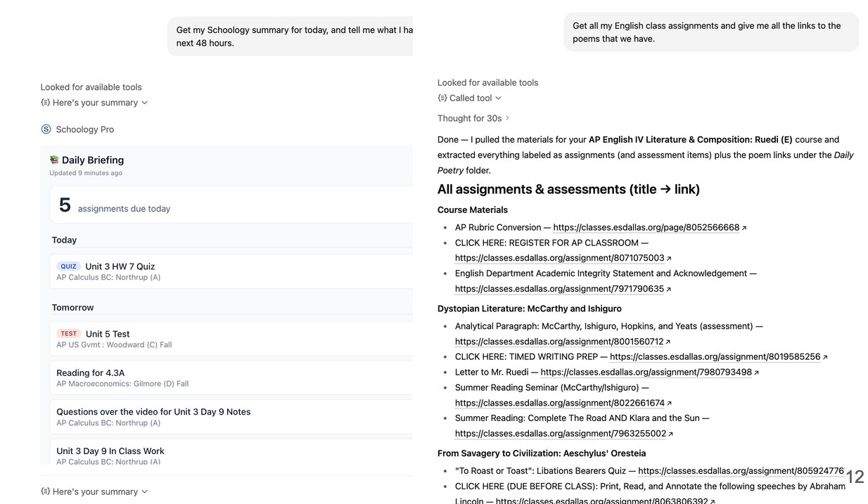This screenshot has width=868, height=504.
Task: Click the QUIZ badge on Unit 3 HW 7 Quiz
Action: pyautogui.click(x=68, y=266)
